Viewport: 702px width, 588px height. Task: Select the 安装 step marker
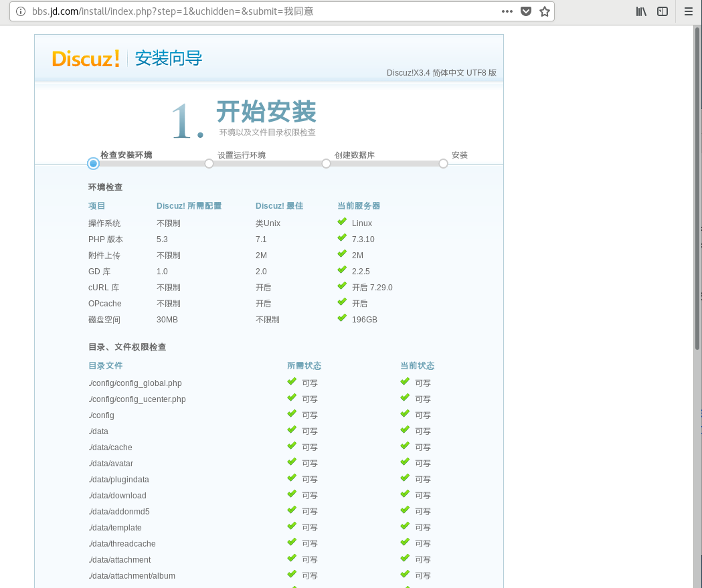[443, 164]
